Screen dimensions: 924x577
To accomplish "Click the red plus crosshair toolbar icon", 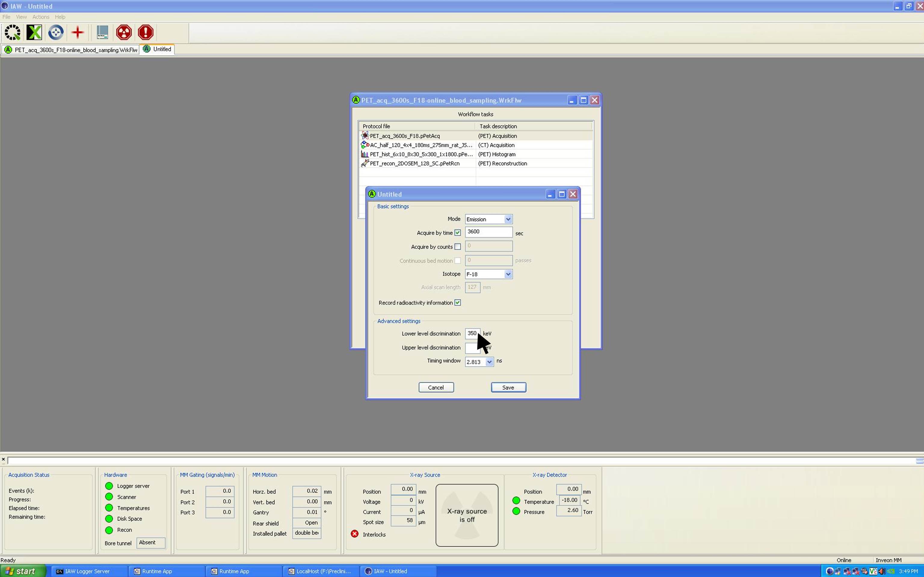I will (78, 32).
